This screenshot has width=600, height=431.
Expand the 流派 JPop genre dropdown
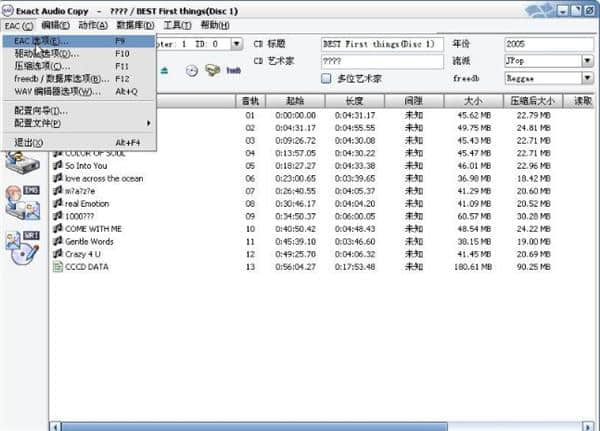pos(586,61)
